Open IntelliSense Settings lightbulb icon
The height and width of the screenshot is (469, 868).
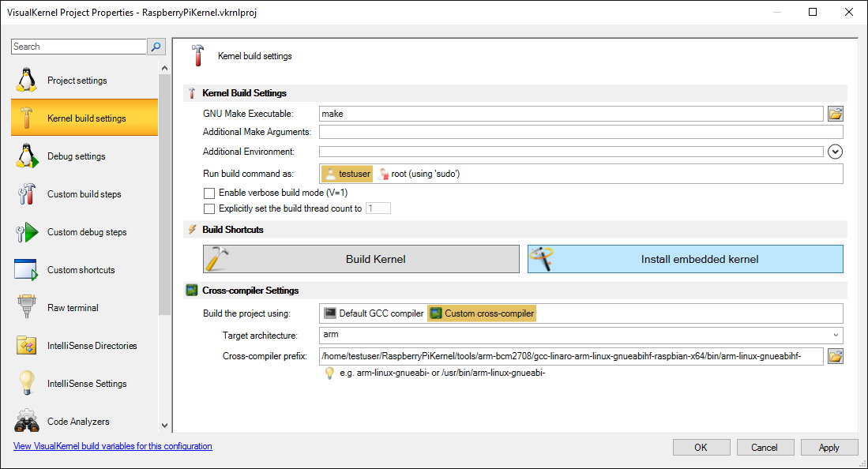pos(27,383)
